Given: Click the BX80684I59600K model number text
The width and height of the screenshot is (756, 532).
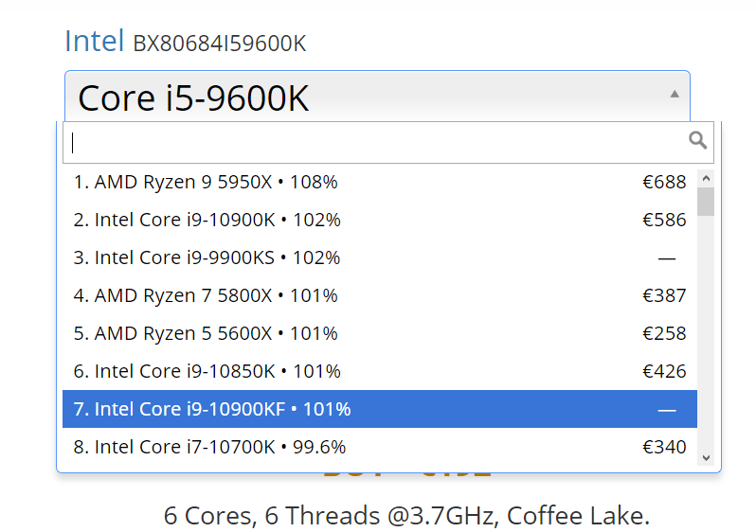Looking at the screenshot, I should (x=220, y=44).
